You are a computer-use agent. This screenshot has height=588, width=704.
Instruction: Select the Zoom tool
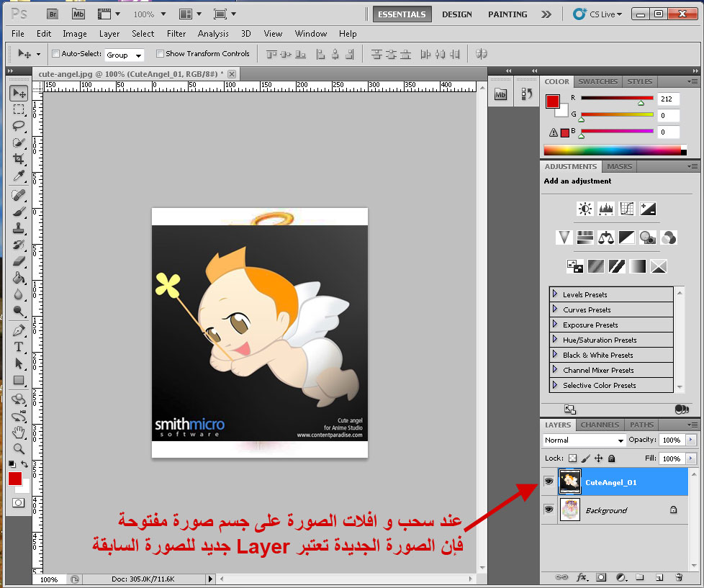tap(19, 448)
